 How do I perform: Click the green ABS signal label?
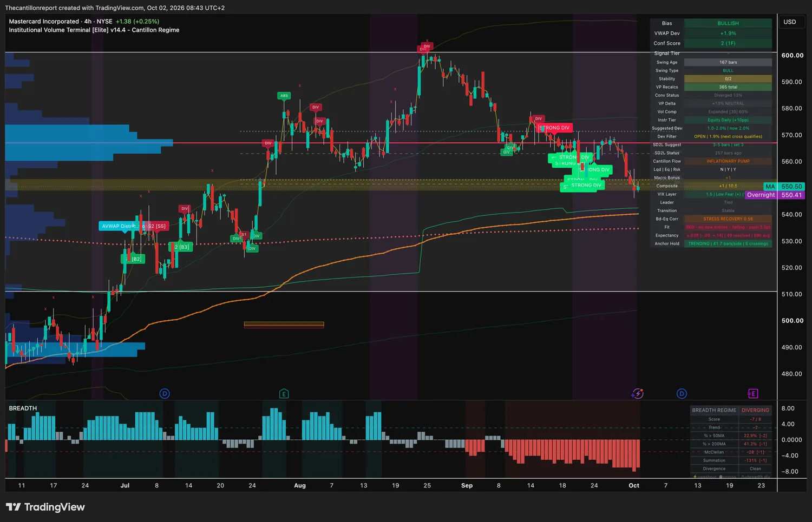pos(284,96)
